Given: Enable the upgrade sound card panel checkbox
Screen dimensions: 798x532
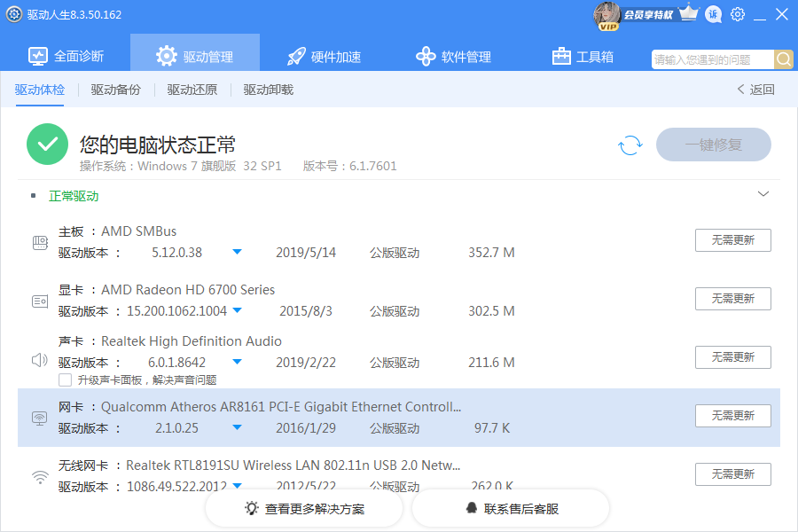Looking at the screenshot, I should 65,379.
